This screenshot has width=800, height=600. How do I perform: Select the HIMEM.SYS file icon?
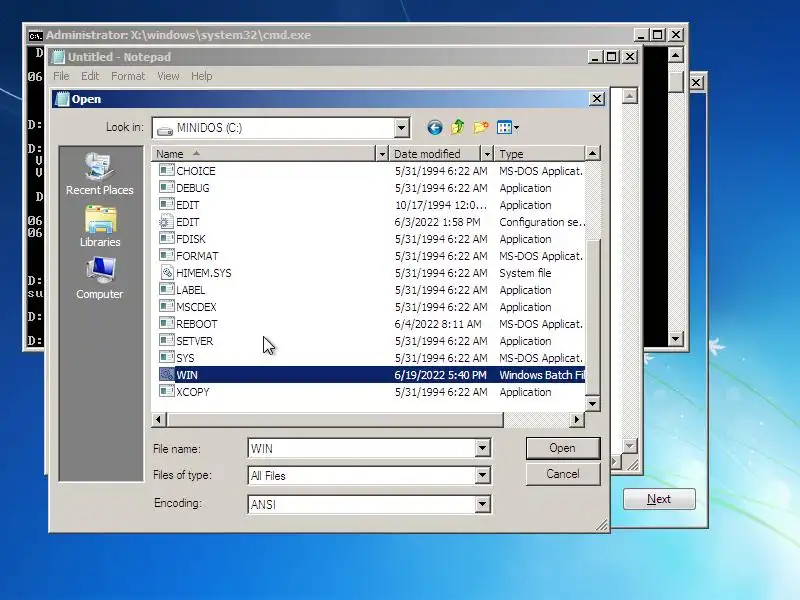tap(166, 272)
